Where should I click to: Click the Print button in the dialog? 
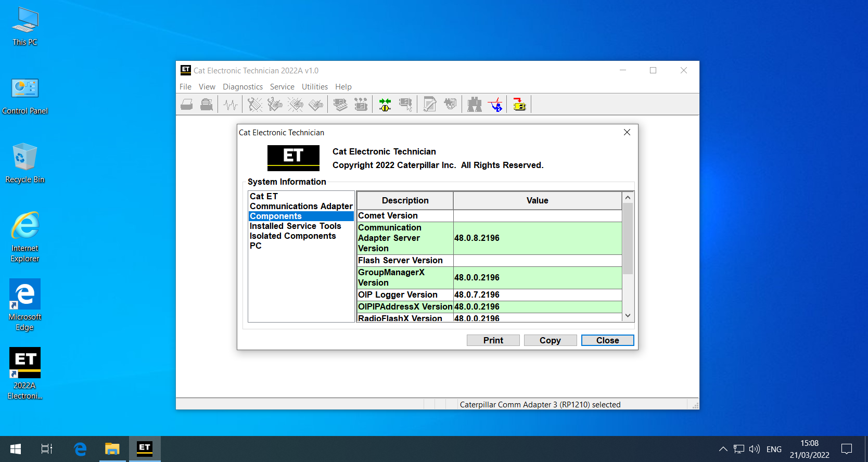pyautogui.click(x=493, y=340)
